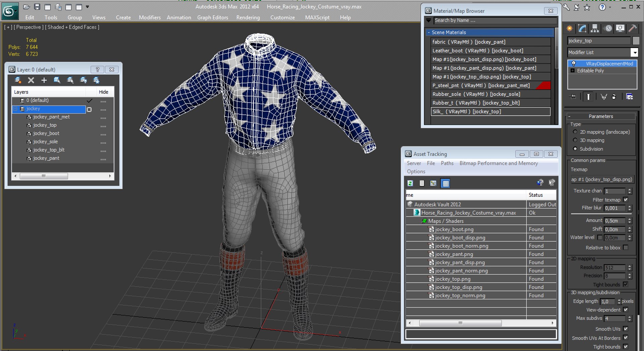This screenshot has width=644, height=351.
Task: Click Highlight Selected Objects' Layers icon
Action: pos(70,80)
